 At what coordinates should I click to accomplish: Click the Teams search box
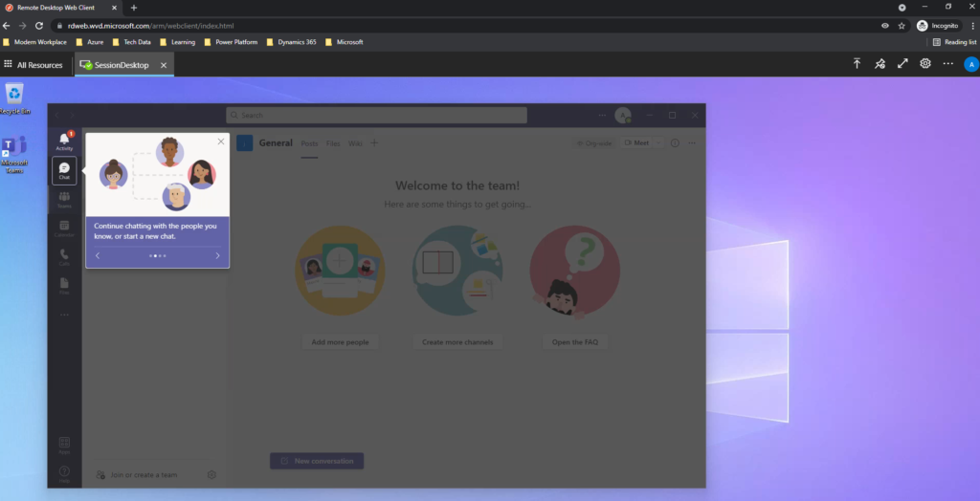click(x=376, y=115)
